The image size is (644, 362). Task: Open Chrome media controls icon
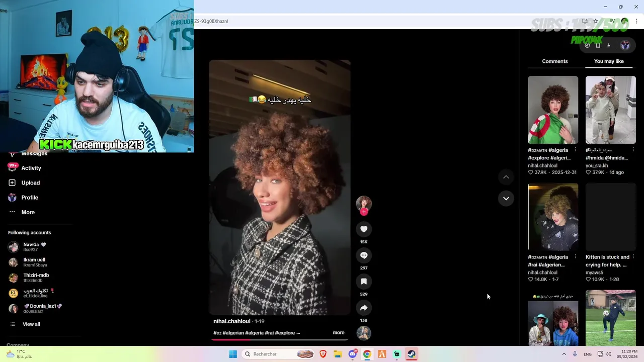point(612,21)
